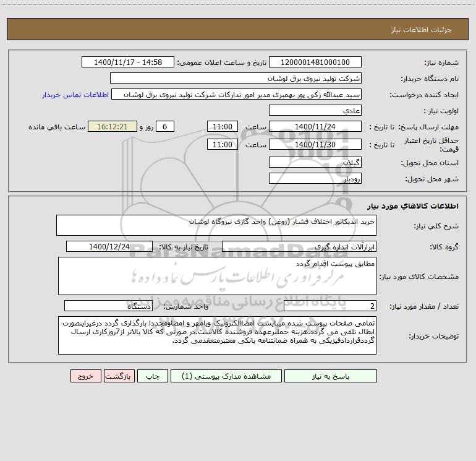476x461 pixels.
Task: Open اطلاعات تماس خریدار link
Action: coord(75,95)
